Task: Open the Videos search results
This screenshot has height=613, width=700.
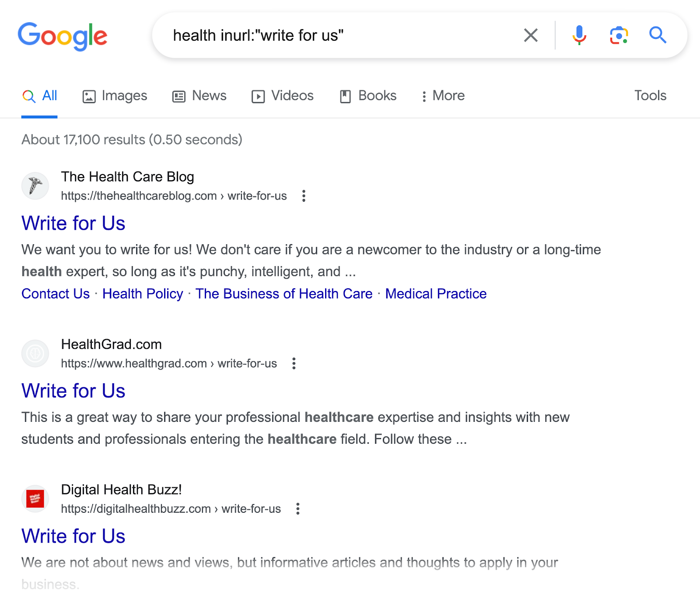Action: (282, 95)
